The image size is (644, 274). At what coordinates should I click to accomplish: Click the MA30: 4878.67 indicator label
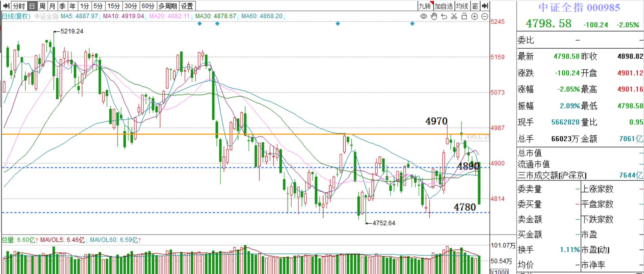click(x=216, y=16)
